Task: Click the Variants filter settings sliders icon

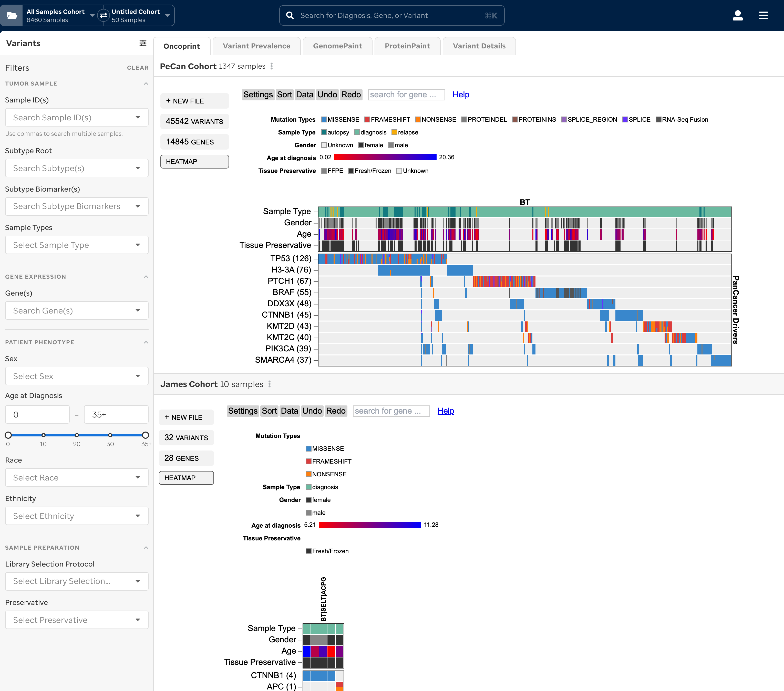Action: point(143,43)
